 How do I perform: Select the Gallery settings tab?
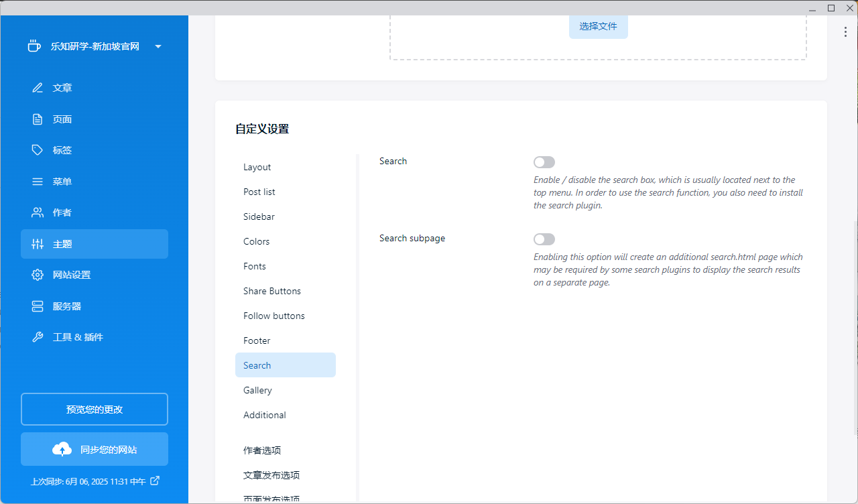(257, 390)
